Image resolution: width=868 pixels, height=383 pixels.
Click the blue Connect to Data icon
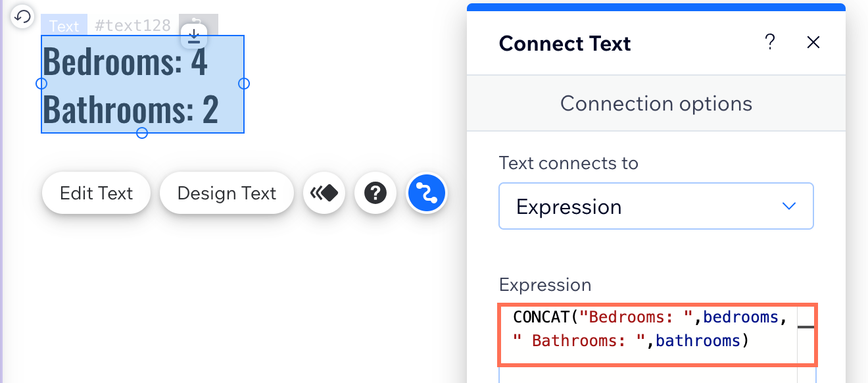point(427,193)
